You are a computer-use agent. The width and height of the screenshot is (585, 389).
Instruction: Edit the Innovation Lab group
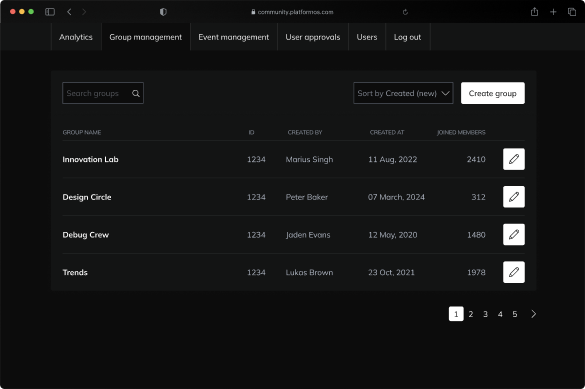coord(514,159)
